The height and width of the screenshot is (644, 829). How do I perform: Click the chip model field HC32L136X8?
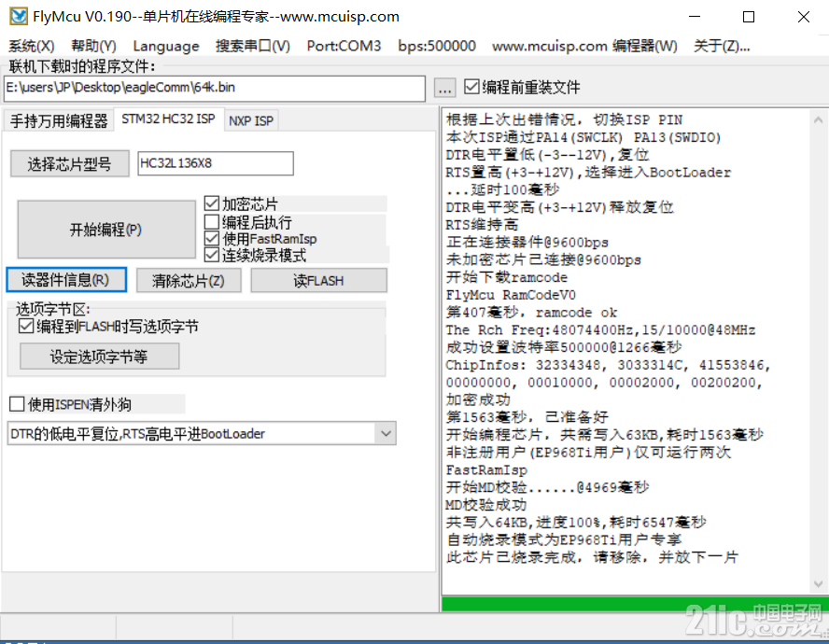point(215,163)
